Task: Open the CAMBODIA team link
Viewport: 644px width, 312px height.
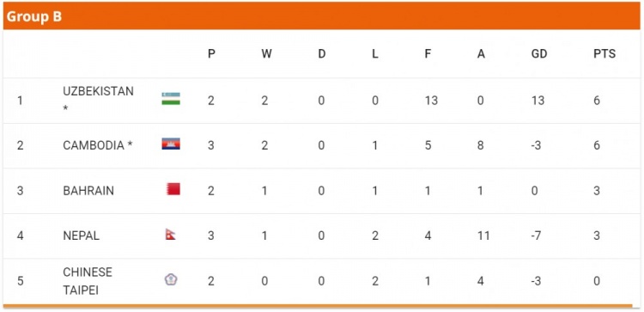Action: coord(98,145)
